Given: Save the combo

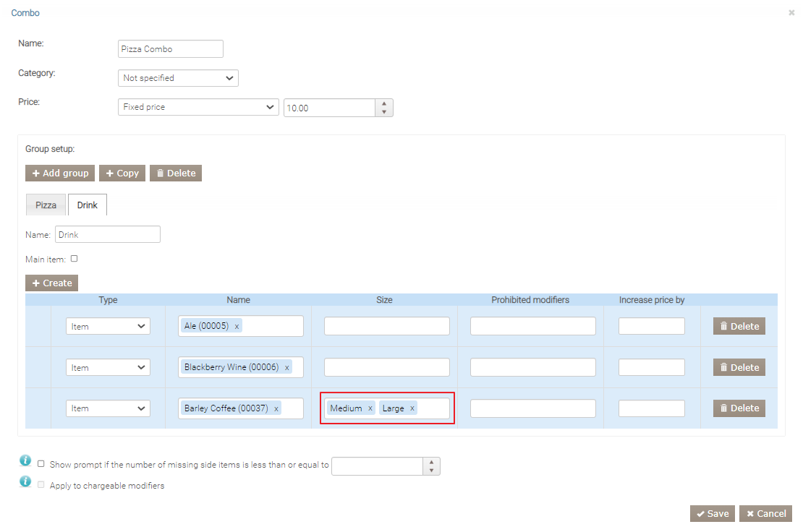Looking at the screenshot, I should coord(713,514).
